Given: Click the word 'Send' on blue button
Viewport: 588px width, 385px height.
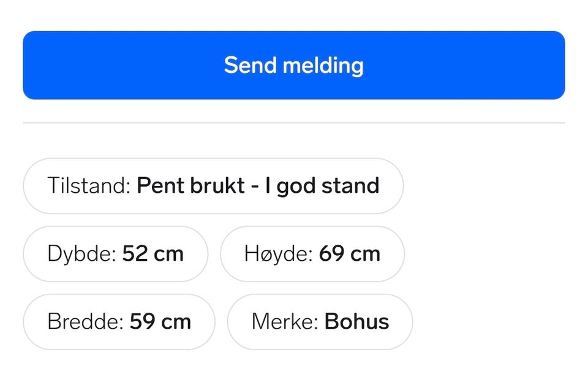Looking at the screenshot, I should point(251,65).
